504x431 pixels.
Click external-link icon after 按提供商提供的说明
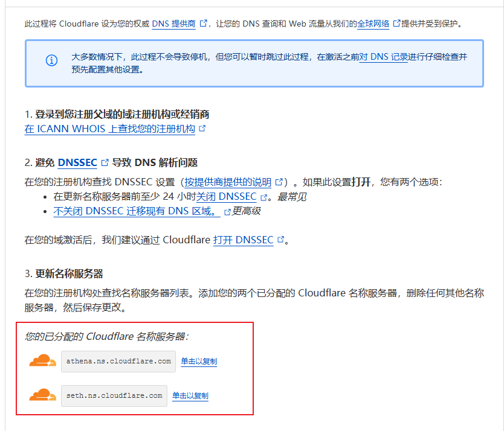click(279, 182)
